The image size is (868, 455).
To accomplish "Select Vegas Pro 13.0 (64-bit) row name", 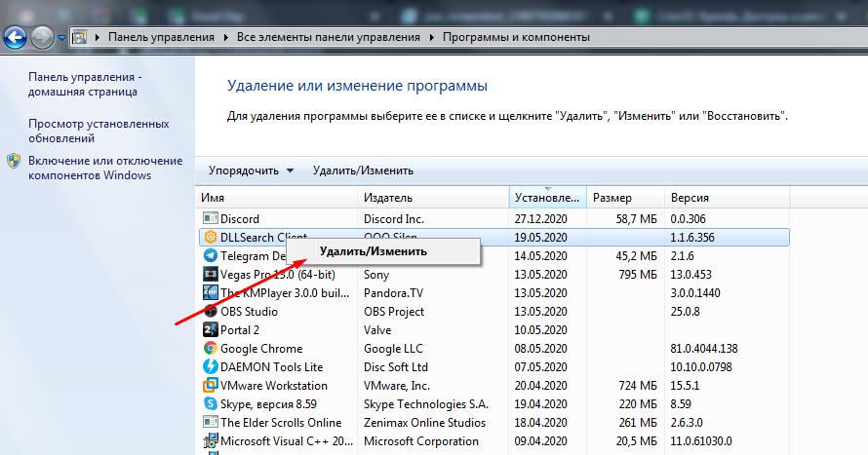I will coord(277,275).
